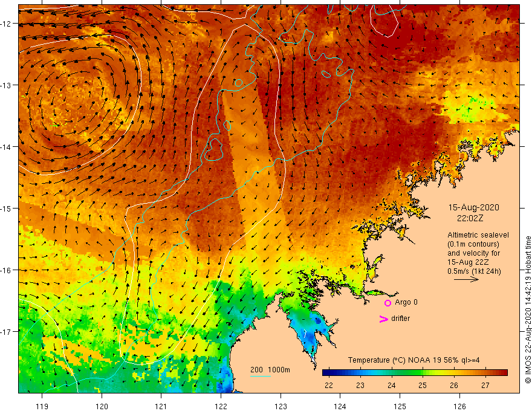The width and height of the screenshot is (532, 411).
Task: Click the magenta drifter arrowhead symbol
Action: point(384,319)
